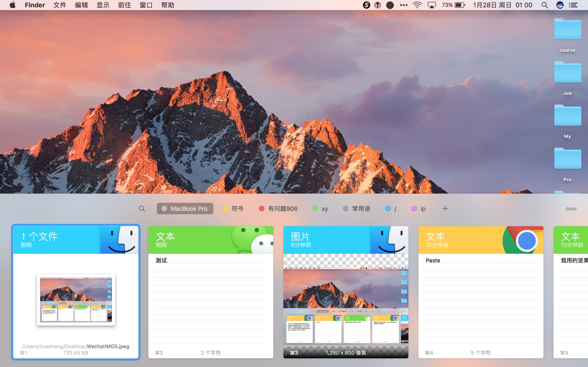
Task: Open the Apple menu
Action: (13, 5)
